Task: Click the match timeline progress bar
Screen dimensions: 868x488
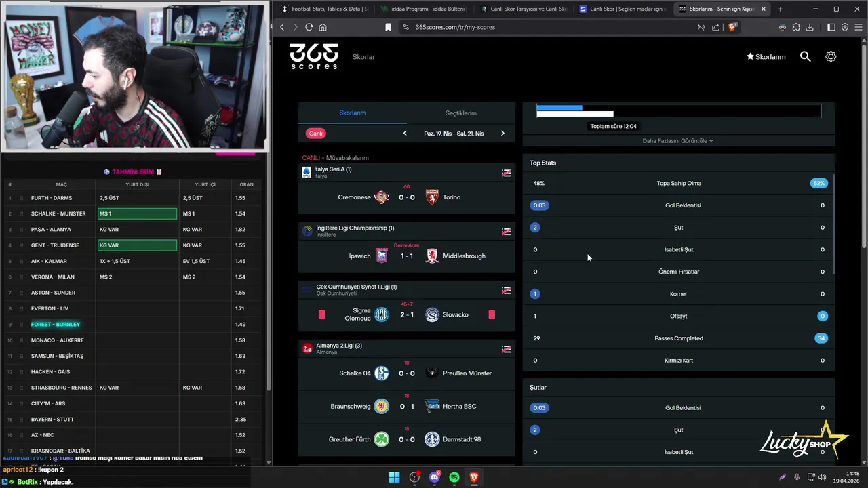Action: [x=678, y=110]
